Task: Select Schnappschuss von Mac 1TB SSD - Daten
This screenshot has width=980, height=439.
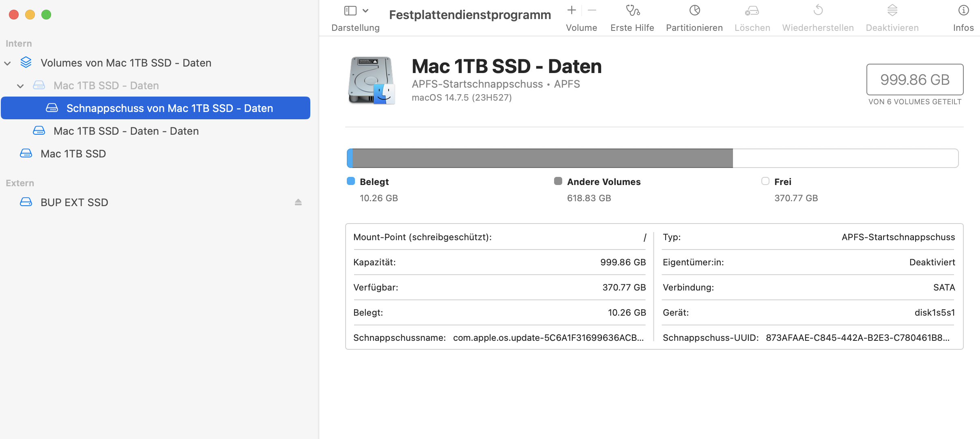Action: tap(170, 108)
